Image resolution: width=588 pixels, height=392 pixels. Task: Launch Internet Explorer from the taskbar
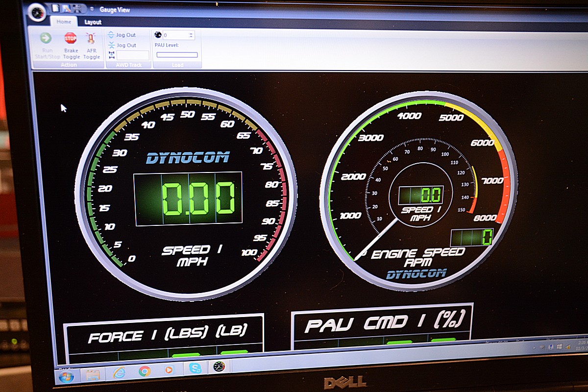pos(119,372)
